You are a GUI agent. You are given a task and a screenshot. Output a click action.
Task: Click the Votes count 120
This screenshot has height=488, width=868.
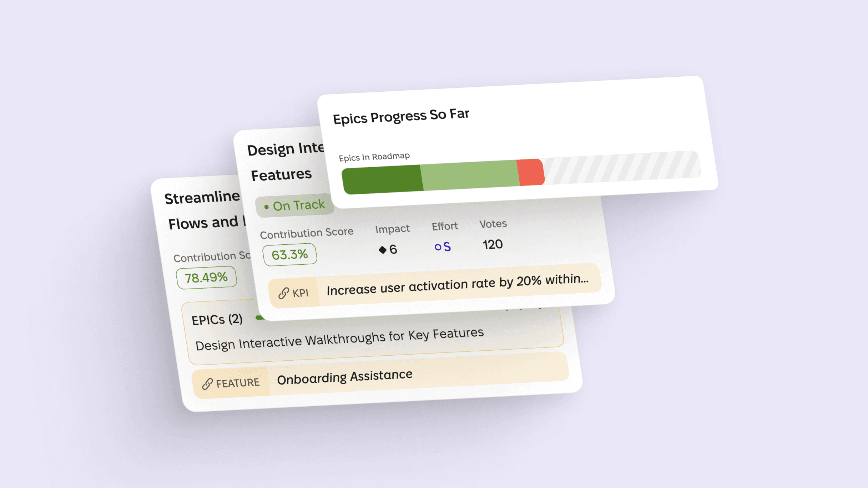(493, 244)
